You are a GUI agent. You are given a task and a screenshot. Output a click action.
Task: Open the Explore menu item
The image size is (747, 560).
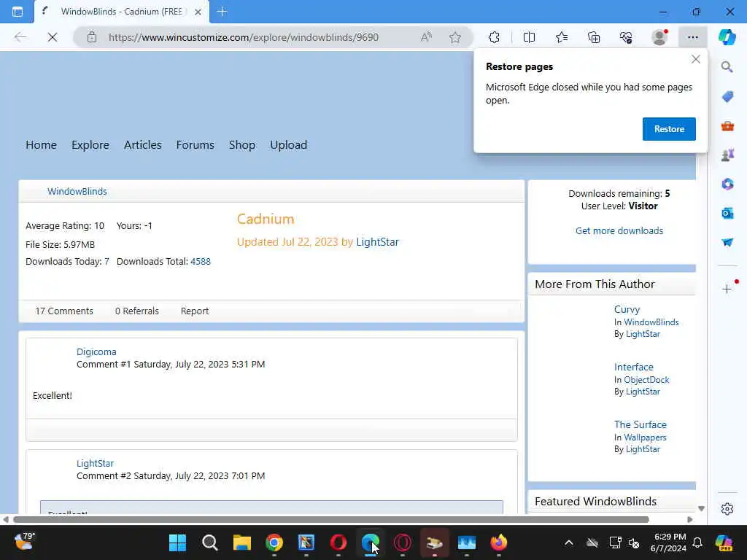pyautogui.click(x=90, y=145)
